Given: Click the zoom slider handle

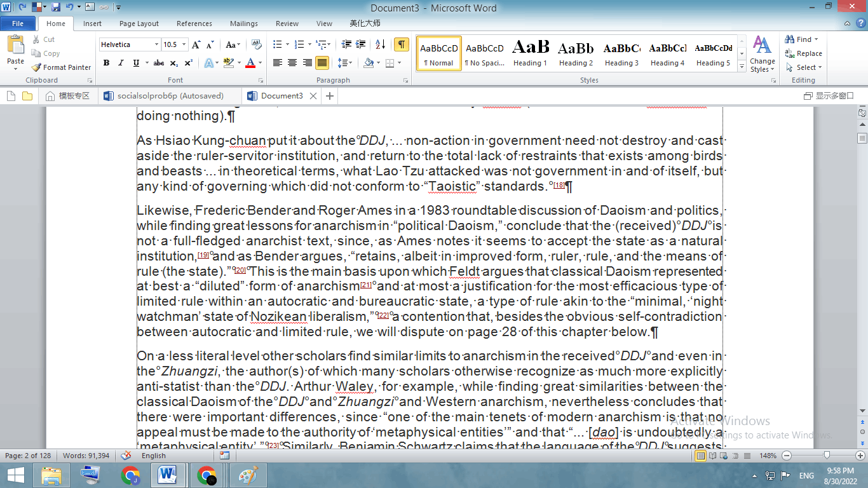Looking at the screenshot, I should pos(827,456).
